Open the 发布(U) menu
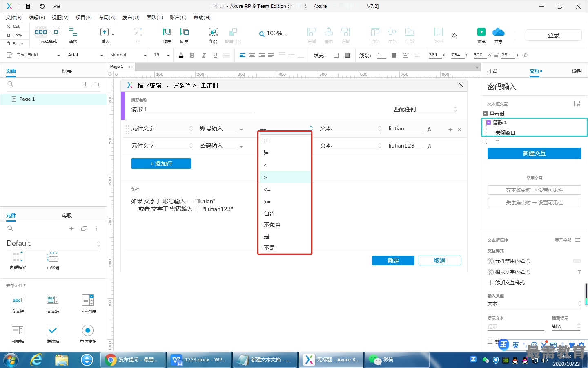The height and width of the screenshot is (368, 588). click(x=131, y=18)
